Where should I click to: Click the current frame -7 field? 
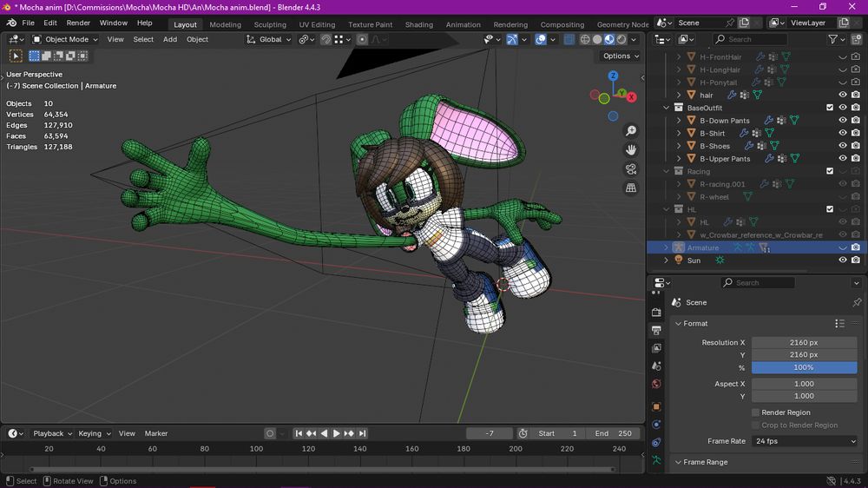pos(490,433)
